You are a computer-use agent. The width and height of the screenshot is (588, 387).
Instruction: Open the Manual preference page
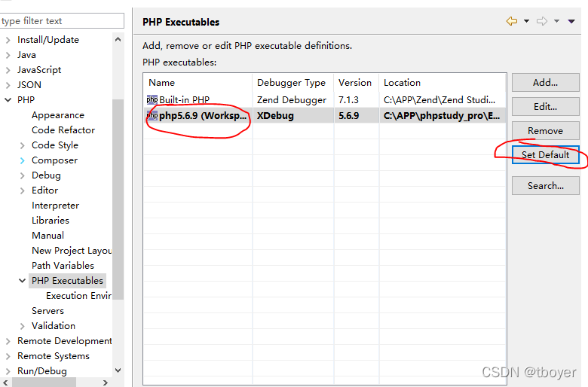pyautogui.click(x=47, y=235)
